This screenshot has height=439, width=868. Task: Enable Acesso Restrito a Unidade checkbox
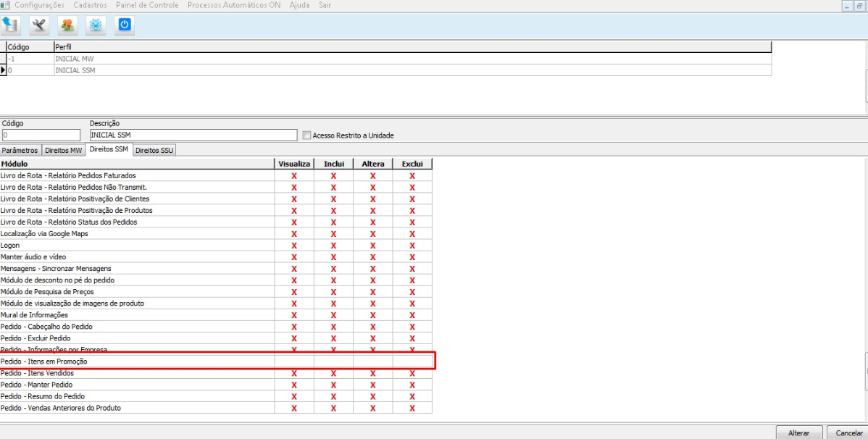307,135
